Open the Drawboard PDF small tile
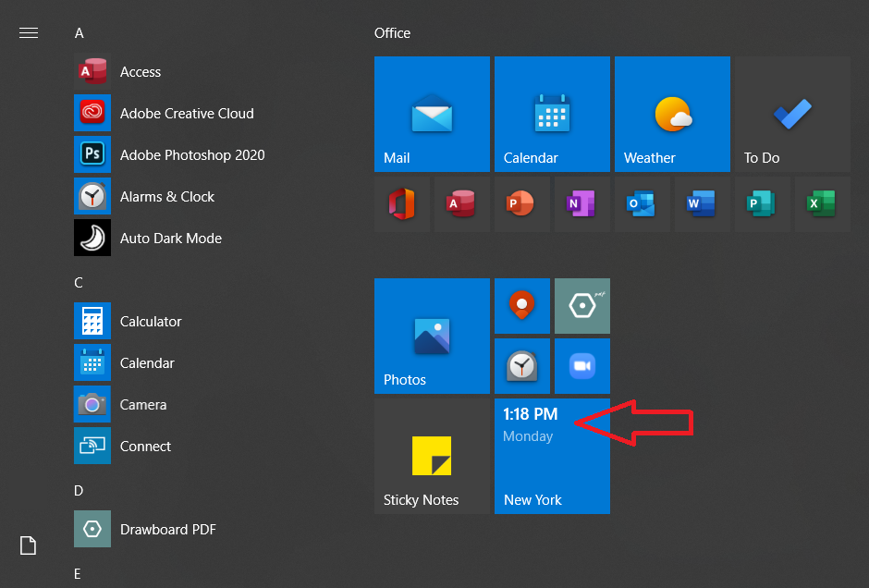Viewport: 869px width, 588px height. click(x=581, y=306)
